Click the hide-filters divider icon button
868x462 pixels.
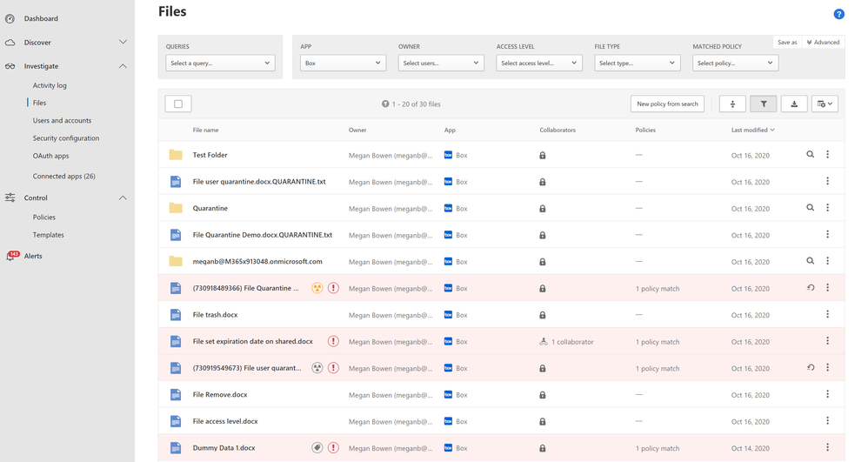click(x=732, y=104)
